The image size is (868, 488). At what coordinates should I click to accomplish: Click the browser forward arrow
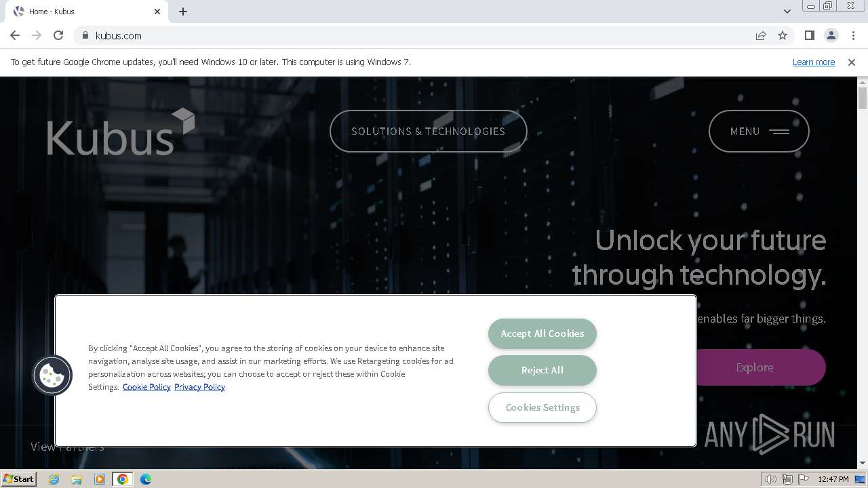tap(37, 35)
